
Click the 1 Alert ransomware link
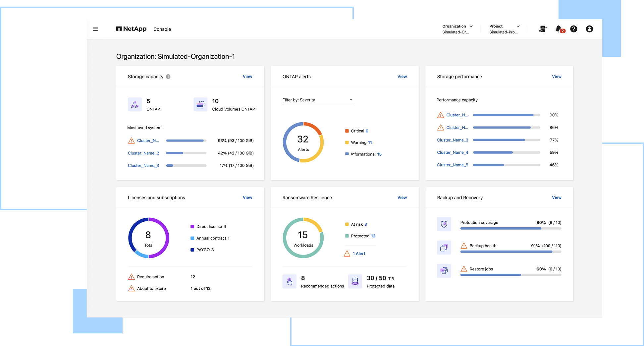coord(359,254)
